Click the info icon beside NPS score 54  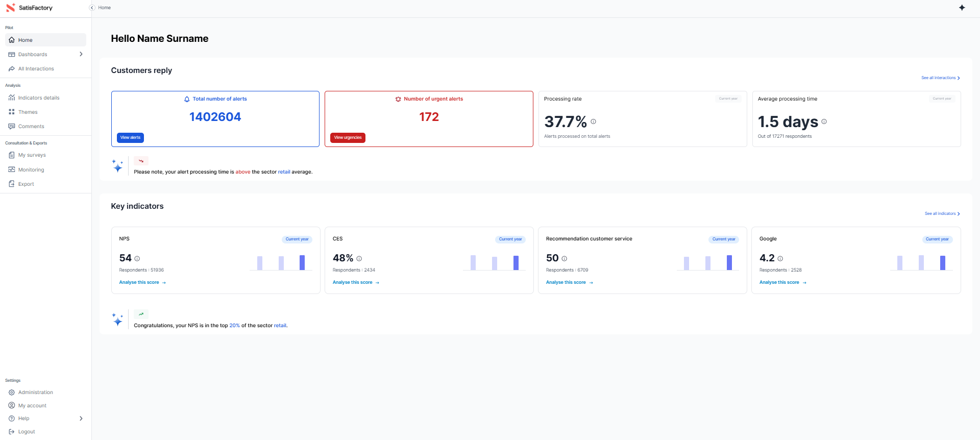137,259
